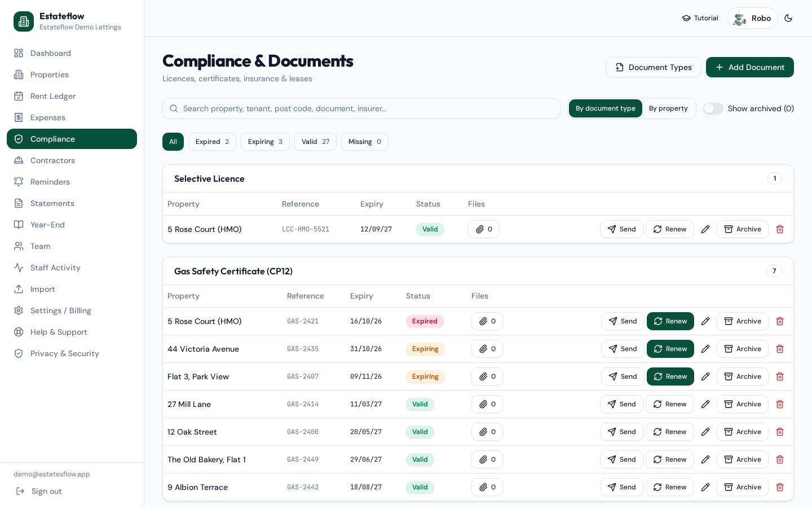This screenshot has width=812, height=508.
Task: Edit the 44 Victoria Avenue gas certificate
Action: point(705,349)
